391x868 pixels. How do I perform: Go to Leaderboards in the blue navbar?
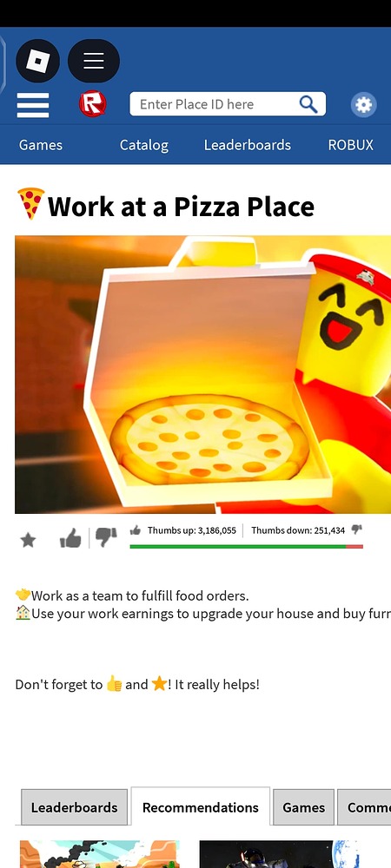[247, 145]
